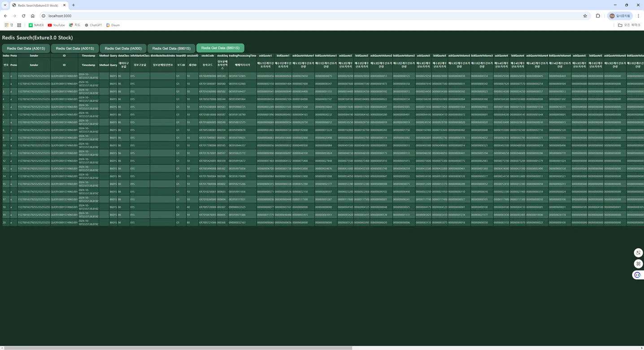The height and width of the screenshot is (350, 644).
Task: Click the Redis Get Data (B601S) button
Action: coord(220,48)
